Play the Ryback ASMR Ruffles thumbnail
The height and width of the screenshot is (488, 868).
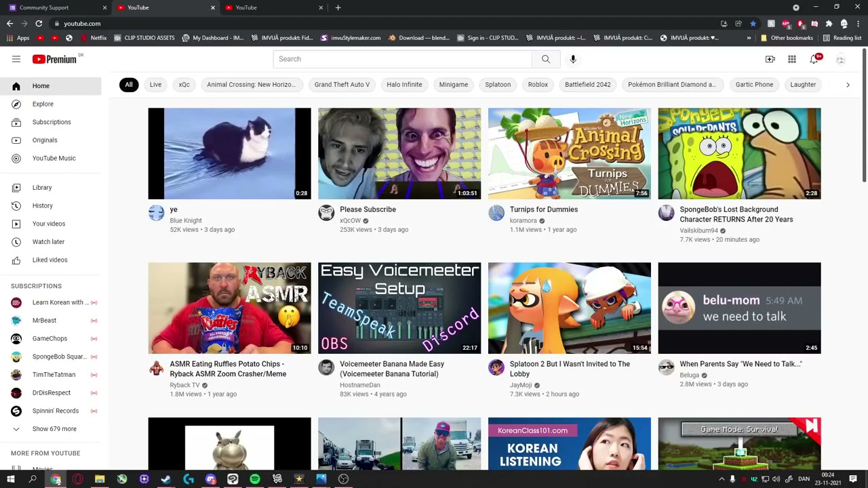(230, 308)
